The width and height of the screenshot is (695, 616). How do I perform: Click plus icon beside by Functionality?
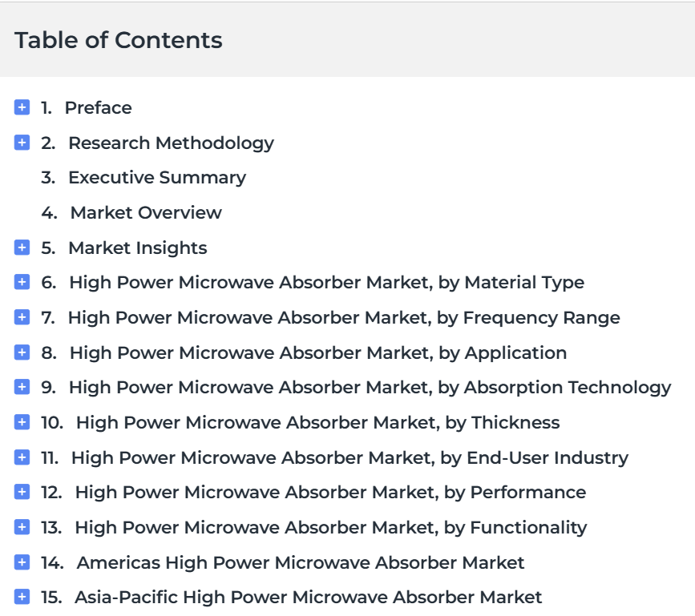(x=22, y=527)
